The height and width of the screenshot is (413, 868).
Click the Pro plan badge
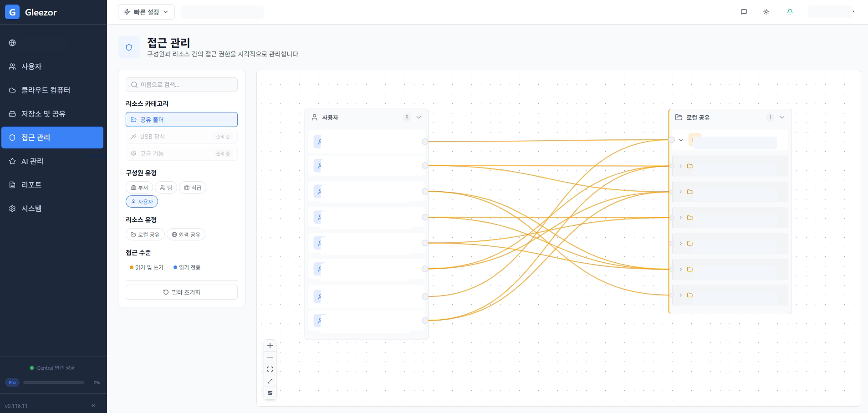[x=12, y=382]
